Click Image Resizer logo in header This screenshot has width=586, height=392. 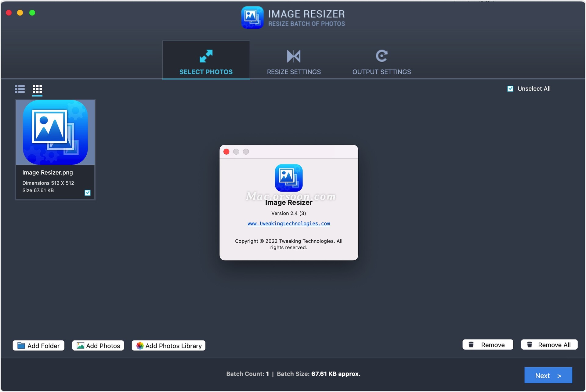(252, 18)
